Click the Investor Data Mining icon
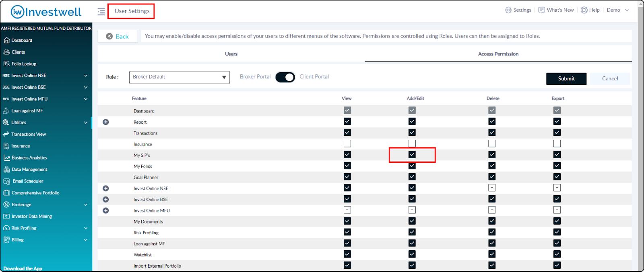The image size is (644, 272). pyautogui.click(x=6, y=216)
